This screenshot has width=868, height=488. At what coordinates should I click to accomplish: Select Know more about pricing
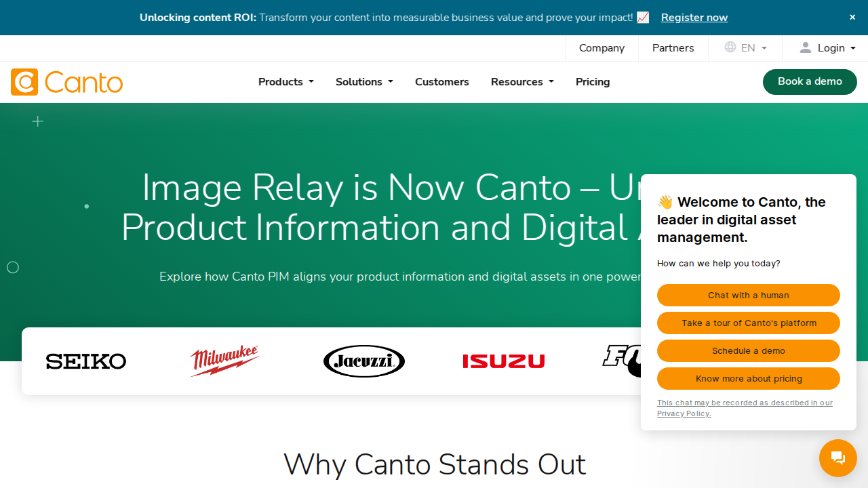(x=749, y=379)
